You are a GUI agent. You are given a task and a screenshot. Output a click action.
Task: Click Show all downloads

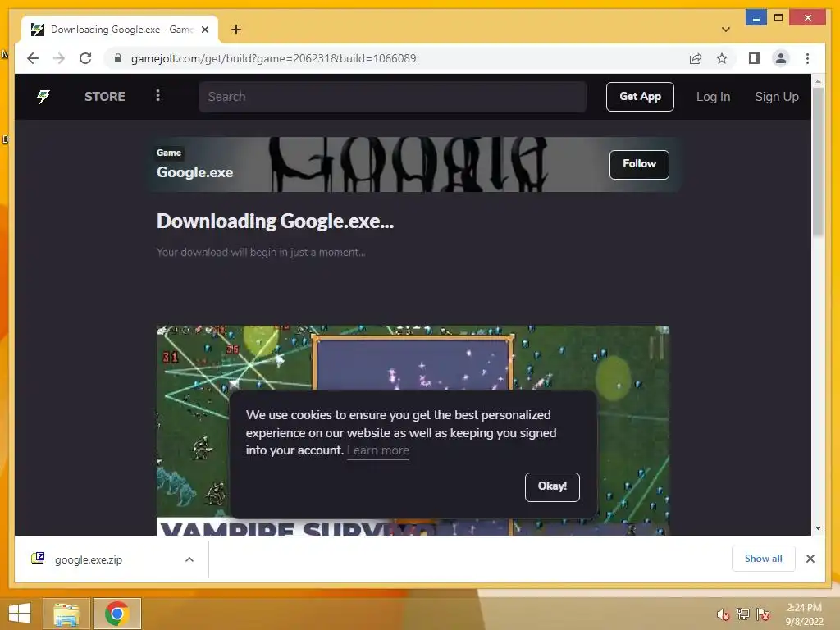[x=764, y=559]
